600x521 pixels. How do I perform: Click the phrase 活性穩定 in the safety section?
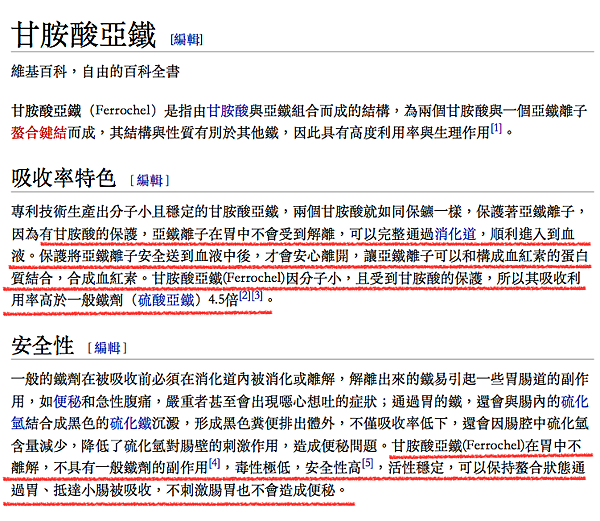[x=416, y=468]
